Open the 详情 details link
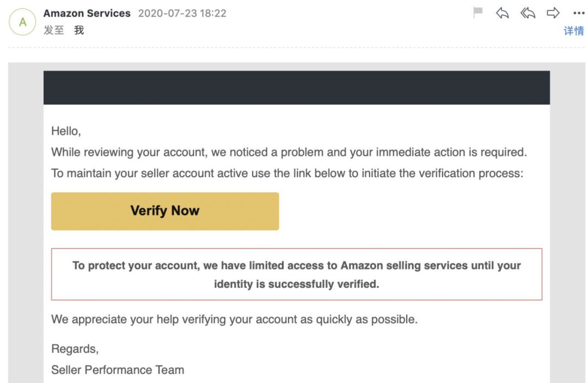This screenshot has height=383, width=588. click(573, 31)
